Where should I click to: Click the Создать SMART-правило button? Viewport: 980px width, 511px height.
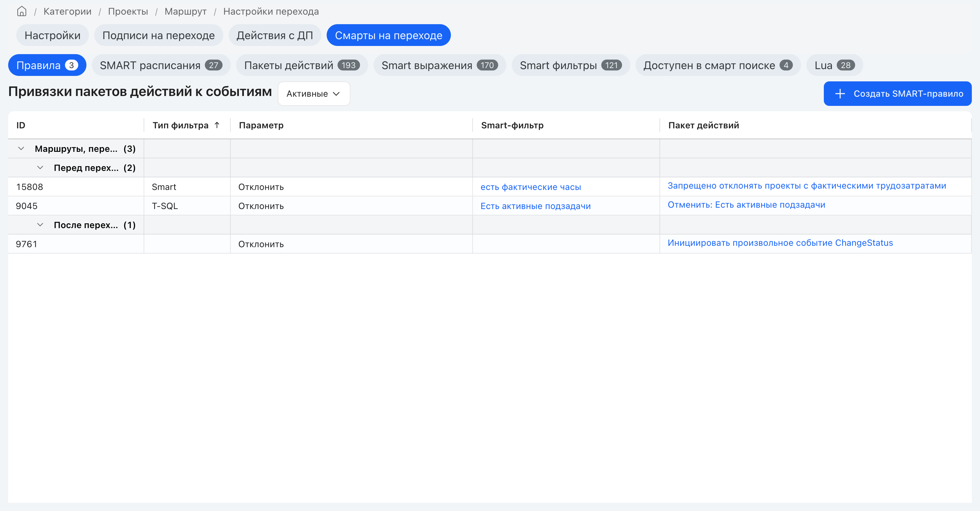coord(897,94)
